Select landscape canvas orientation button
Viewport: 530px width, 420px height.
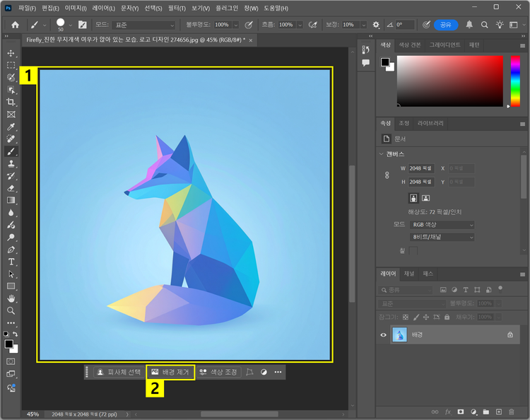coord(426,198)
